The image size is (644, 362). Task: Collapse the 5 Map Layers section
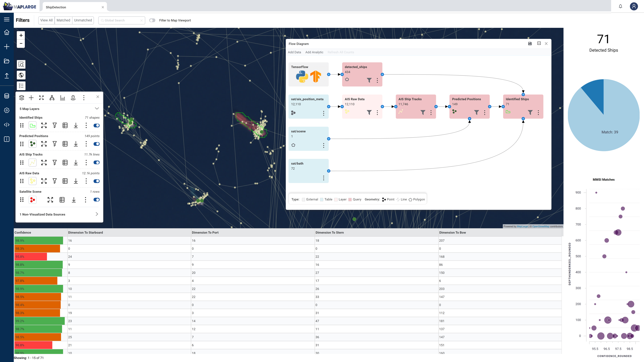(x=97, y=108)
